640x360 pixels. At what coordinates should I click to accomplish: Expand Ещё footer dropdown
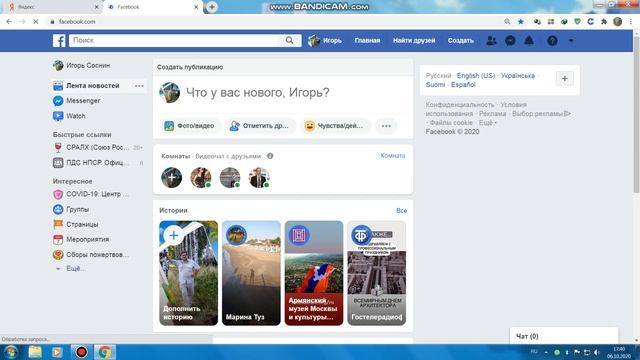point(487,123)
